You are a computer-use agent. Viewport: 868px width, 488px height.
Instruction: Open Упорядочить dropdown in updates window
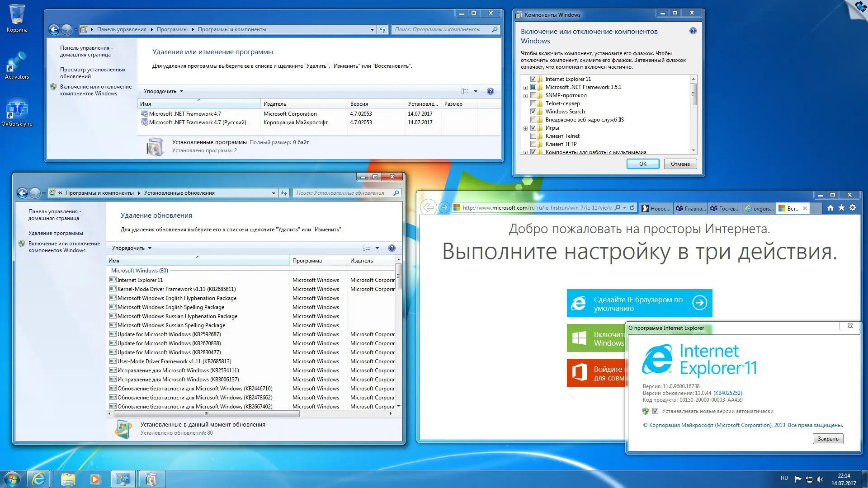132,248
